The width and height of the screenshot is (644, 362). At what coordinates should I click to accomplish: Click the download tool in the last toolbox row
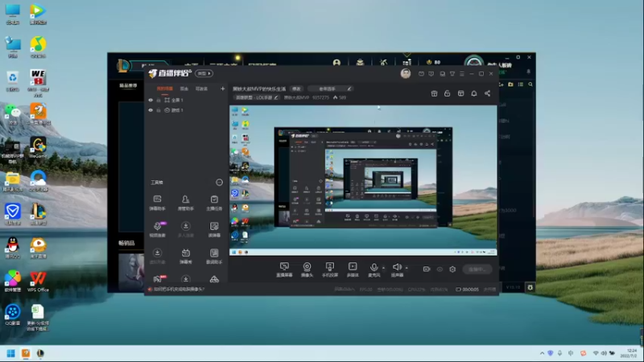(x=186, y=279)
